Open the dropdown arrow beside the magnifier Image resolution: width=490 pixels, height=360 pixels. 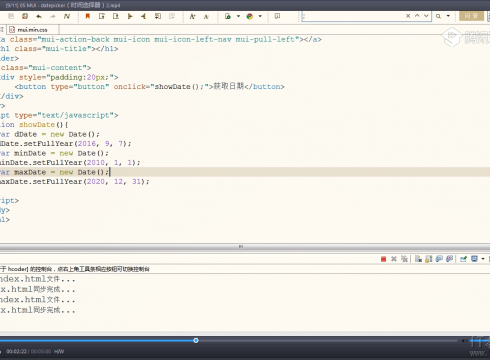pos(448,16)
